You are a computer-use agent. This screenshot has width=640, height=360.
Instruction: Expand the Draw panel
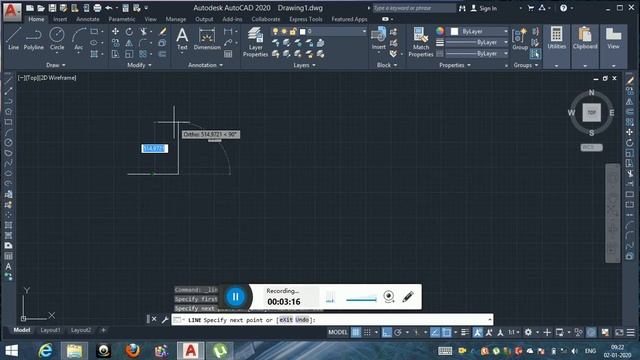click(x=56, y=65)
